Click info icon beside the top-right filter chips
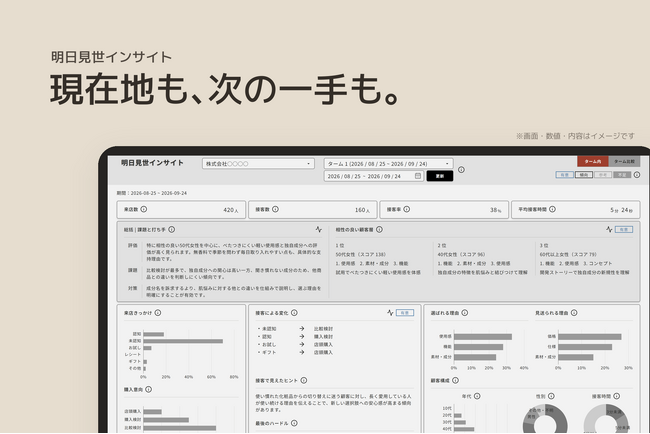The image size is (650, 434). click(x=637, y=175)
